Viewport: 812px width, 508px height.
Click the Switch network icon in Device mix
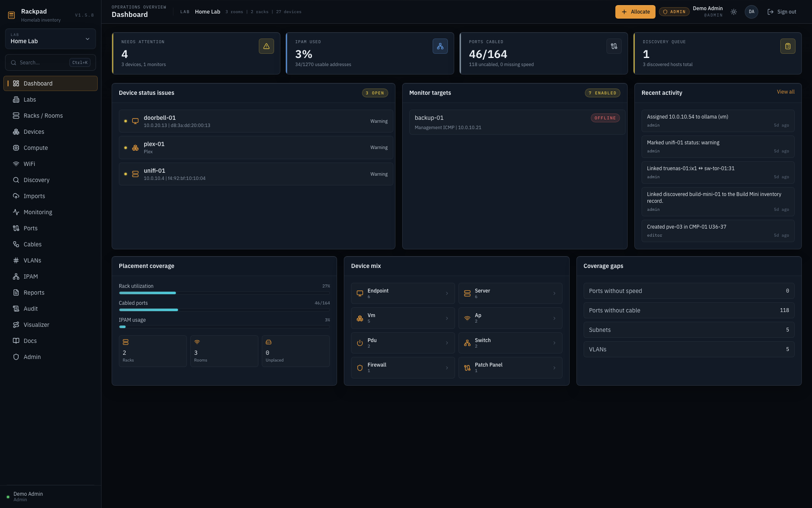(467, 343)
